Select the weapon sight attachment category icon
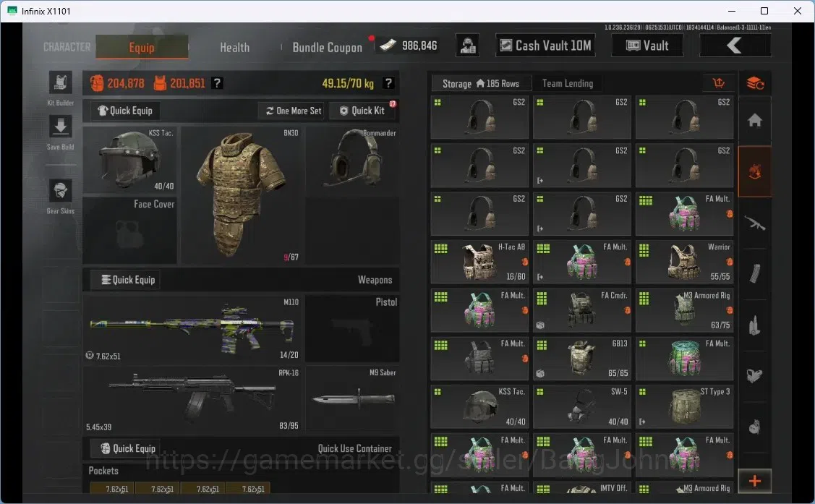Image resolution: width=815 pixels, height=504 pixels. (755, 376)
